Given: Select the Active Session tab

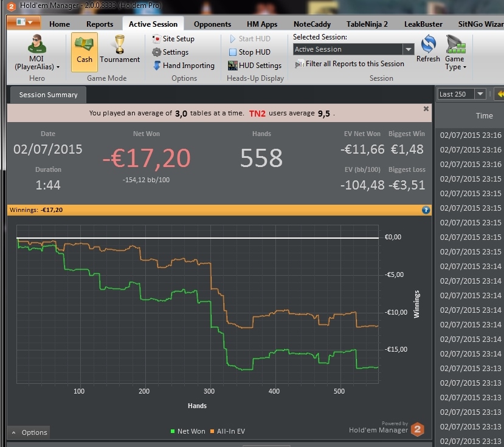Looking at the screenshot, I should coord(153,24).
